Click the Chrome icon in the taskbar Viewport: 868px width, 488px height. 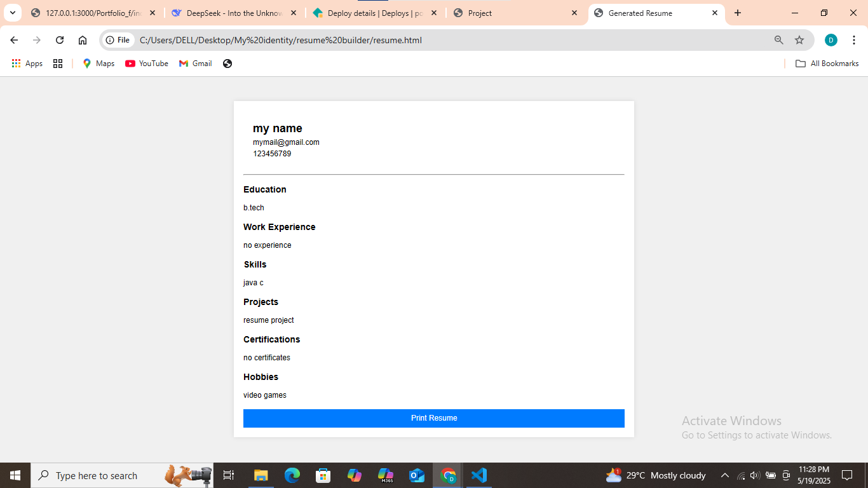click(x=448, y=475)
